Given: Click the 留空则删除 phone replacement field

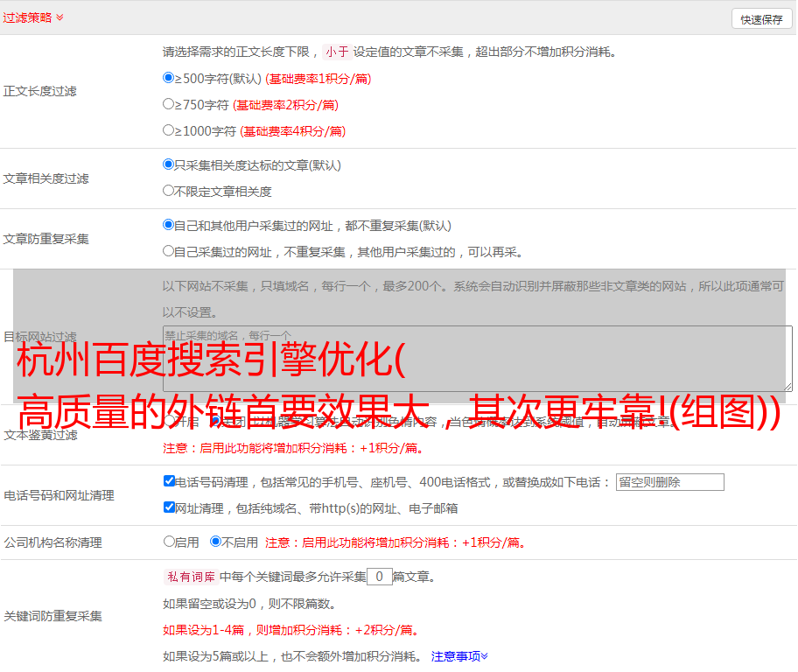Looking at the screenshot, I should pyautogui.click(x=669, y=482).
